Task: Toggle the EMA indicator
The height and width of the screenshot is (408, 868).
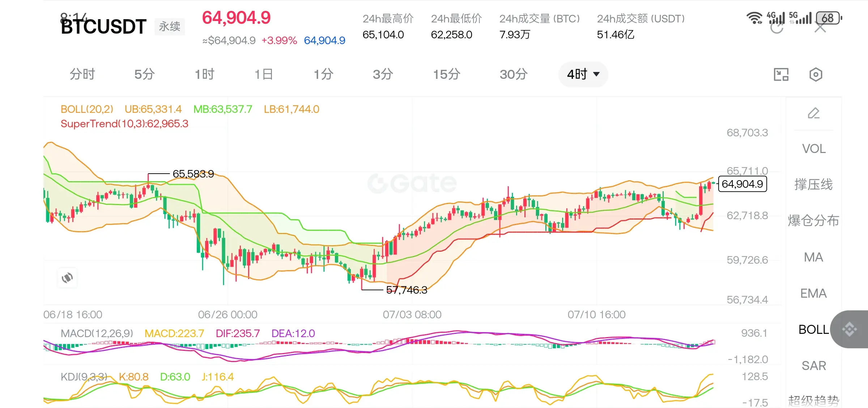Action: pos(814,293)
